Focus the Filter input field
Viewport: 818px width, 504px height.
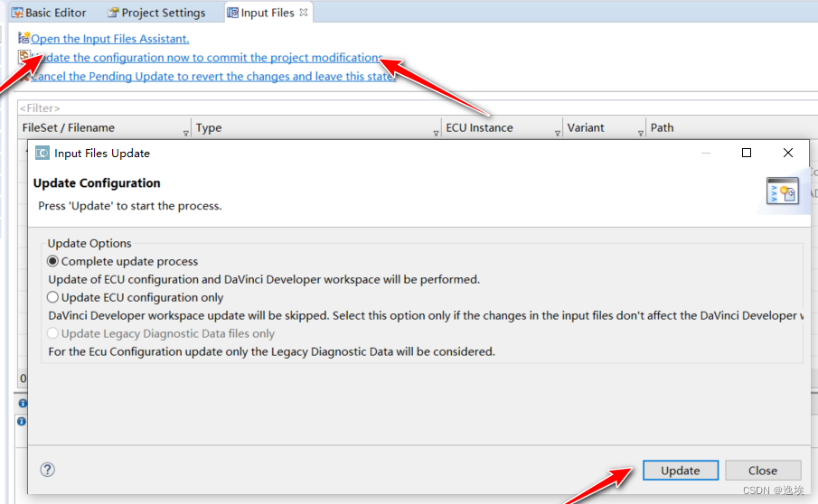[x=418, y=107]
